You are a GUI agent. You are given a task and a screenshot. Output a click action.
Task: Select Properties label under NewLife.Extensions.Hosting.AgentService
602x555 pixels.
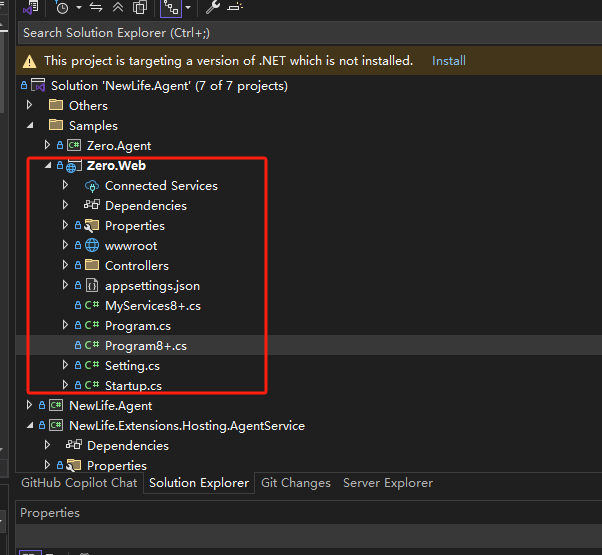[x=117, y=466]
